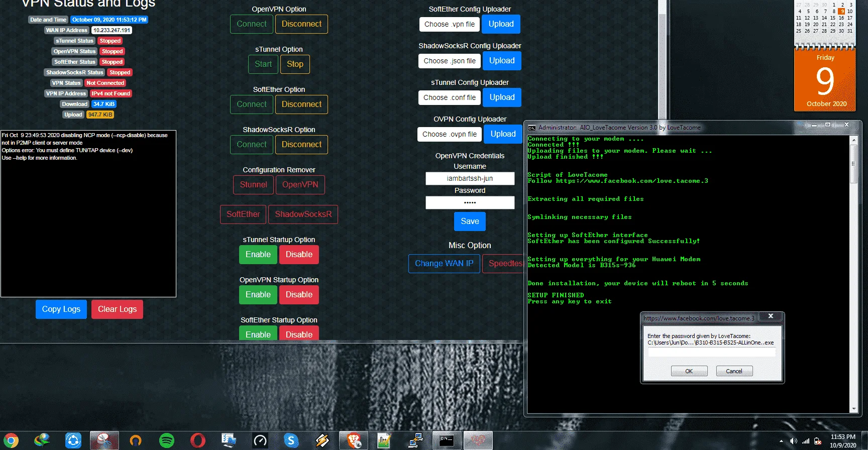Save the OpenVPN credentials
The width and height of the screenshot is (868, 450).
[x=470, y=221]
